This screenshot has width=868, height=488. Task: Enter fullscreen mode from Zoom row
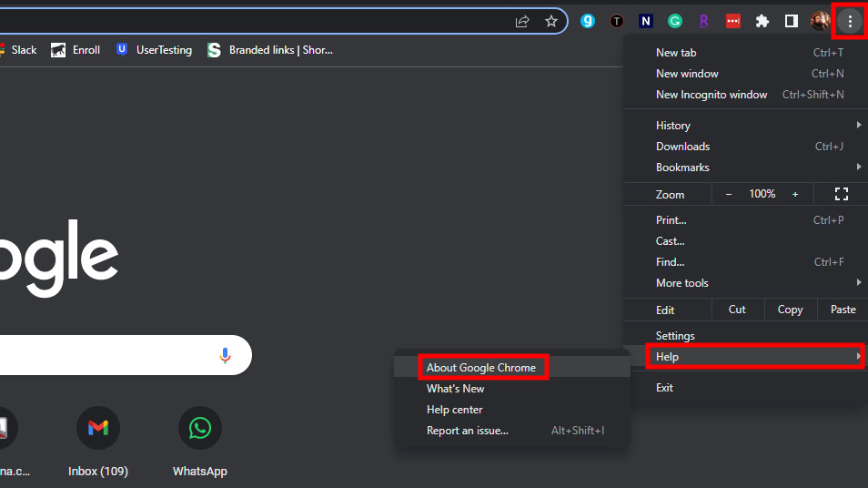pos(842,194)
